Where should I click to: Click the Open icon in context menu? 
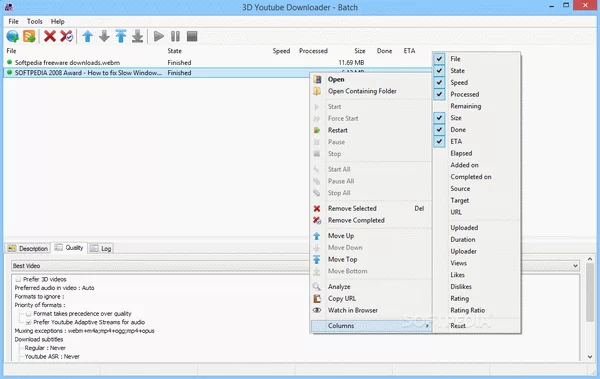[317, 79]
